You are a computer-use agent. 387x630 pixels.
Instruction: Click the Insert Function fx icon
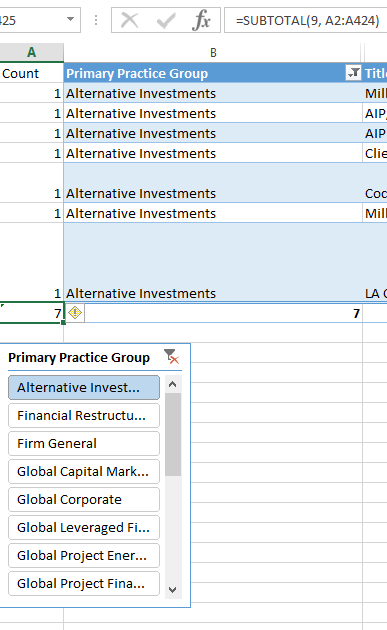[x=201, y=20]
